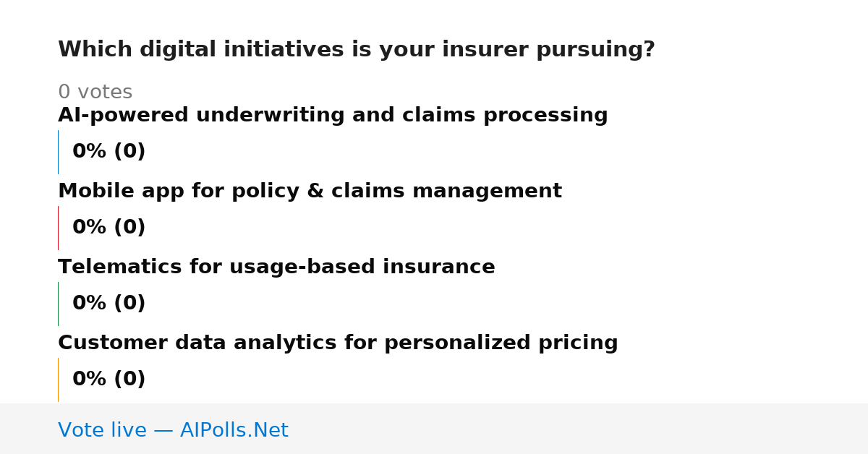Click the blue result bar for AI-powered underwriting
This screenshot has width=868, height=454.
pyautogui.click(x=58, y=152)
